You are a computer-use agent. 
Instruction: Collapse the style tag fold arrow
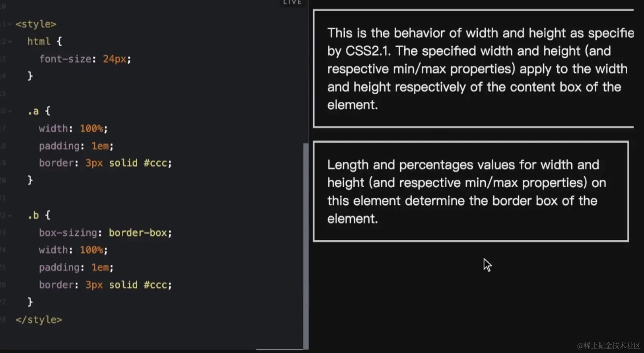pos(10,24)
